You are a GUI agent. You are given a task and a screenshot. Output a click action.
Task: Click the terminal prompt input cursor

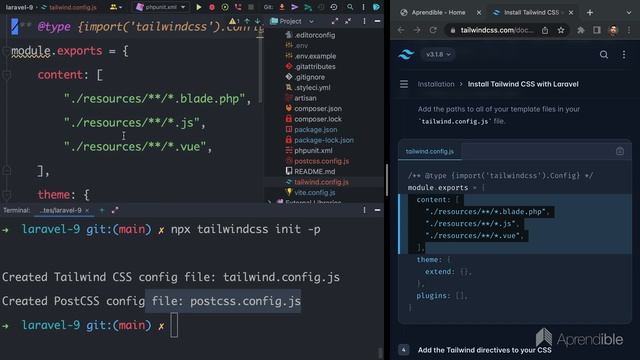(x=174, y=325)
